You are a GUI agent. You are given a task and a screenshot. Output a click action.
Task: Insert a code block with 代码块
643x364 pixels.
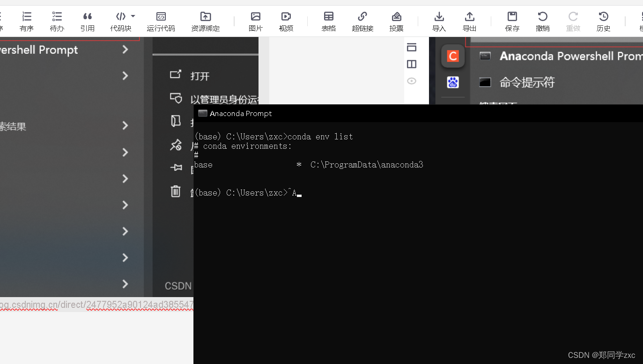[x=121, y=22]
